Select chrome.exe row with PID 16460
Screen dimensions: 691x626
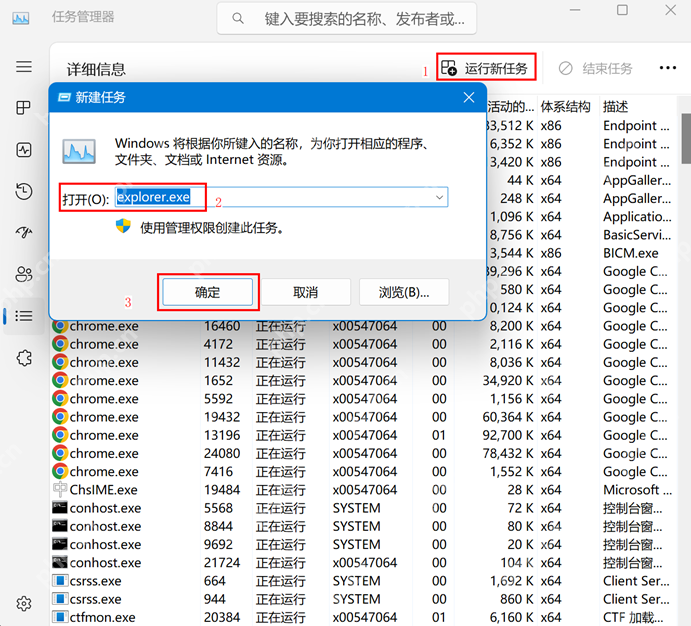point(362,326)
